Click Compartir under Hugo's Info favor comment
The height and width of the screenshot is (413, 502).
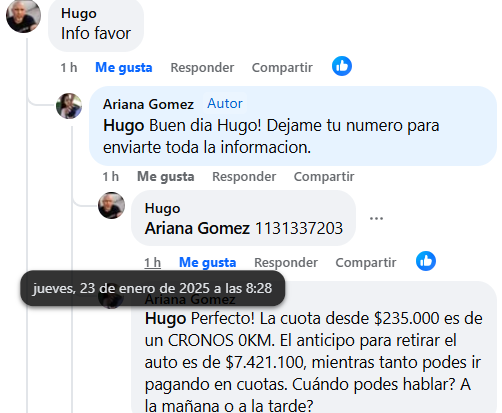click(x=282, y=68)
